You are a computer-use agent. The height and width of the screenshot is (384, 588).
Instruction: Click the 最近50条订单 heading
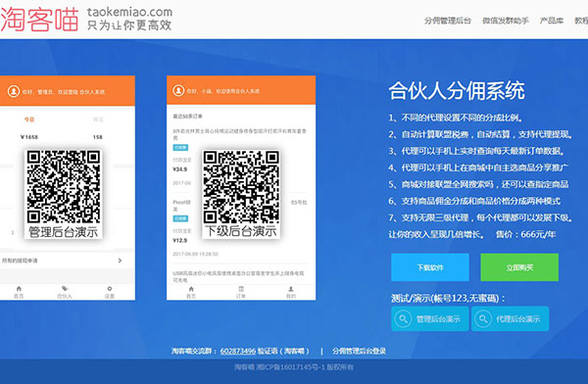[187, 117]
